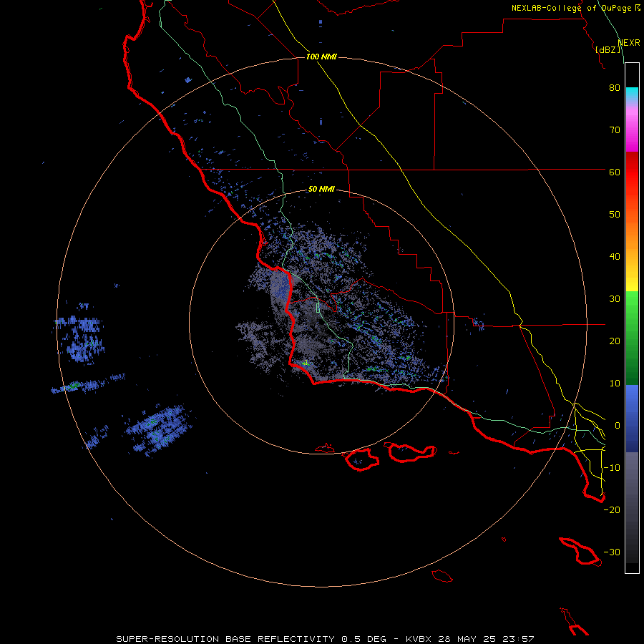
Task: Click the 0 value on the dBZ scale
Action: pos(618,426)
